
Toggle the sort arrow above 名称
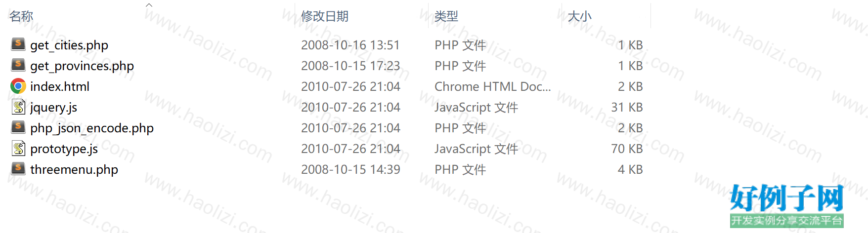[149, 5]
